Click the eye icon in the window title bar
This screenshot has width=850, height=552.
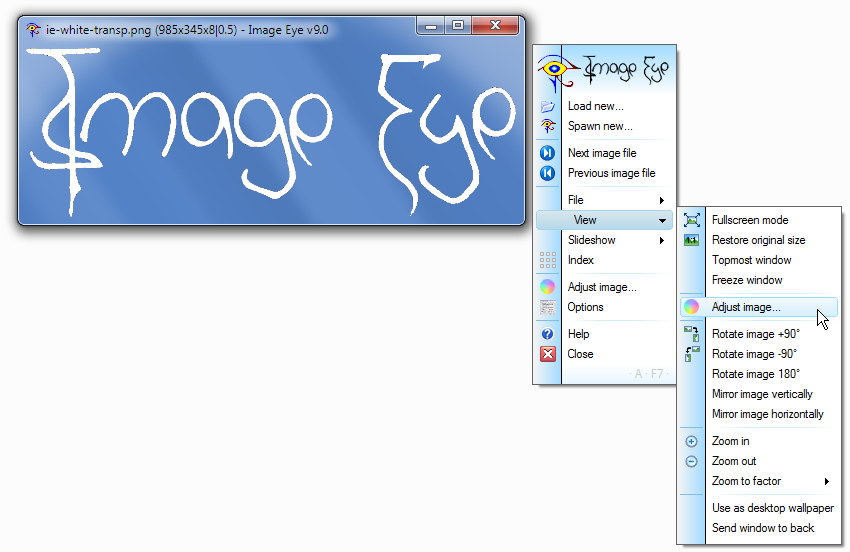click(x=34, y=30)
